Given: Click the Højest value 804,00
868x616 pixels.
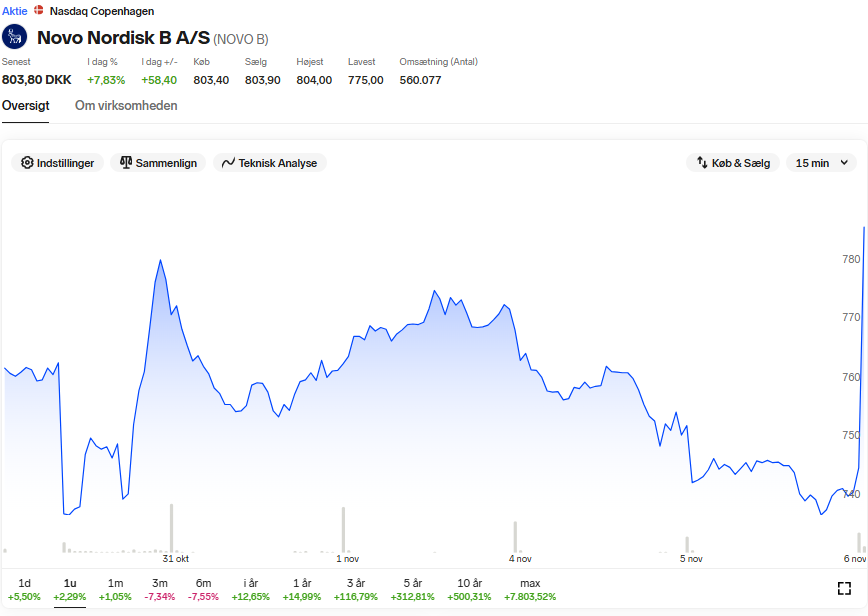Looking at the screenshot, I should point(314,80).
